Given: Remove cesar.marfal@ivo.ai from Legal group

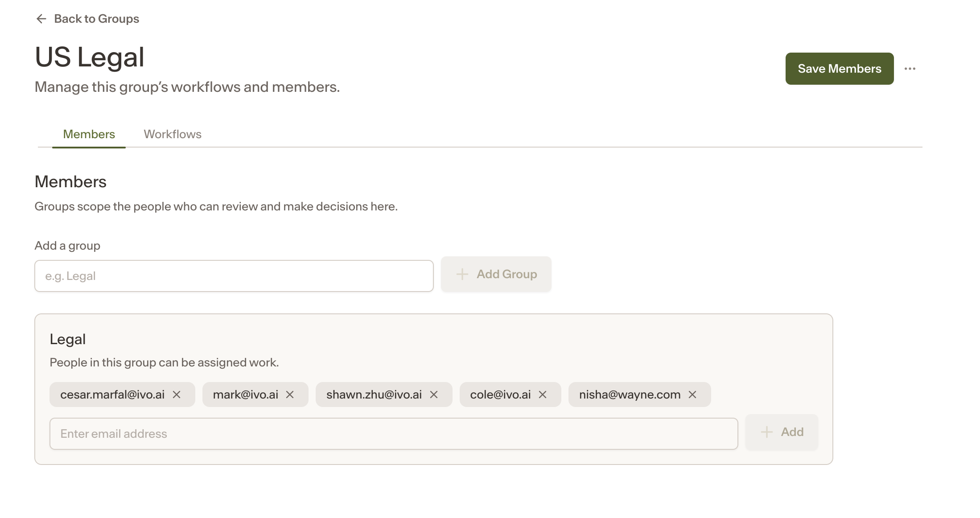Looking at the screenshot, I should point(177,395).
